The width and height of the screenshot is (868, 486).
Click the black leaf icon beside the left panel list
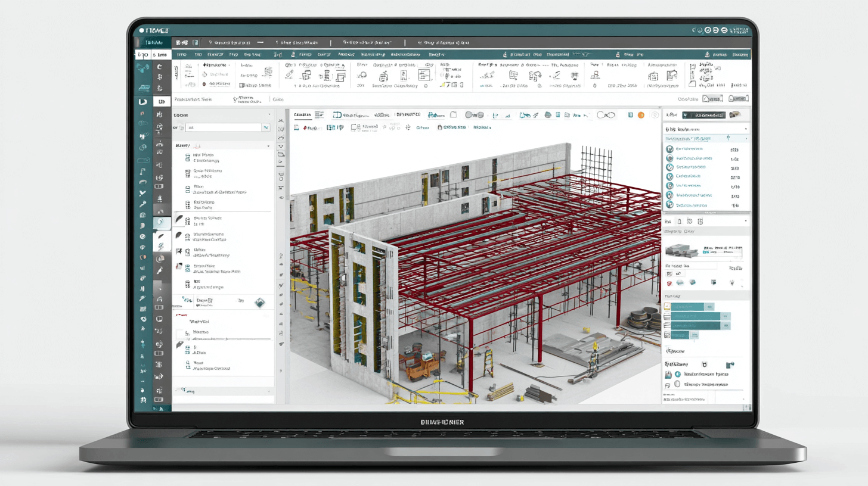point(179,220)
